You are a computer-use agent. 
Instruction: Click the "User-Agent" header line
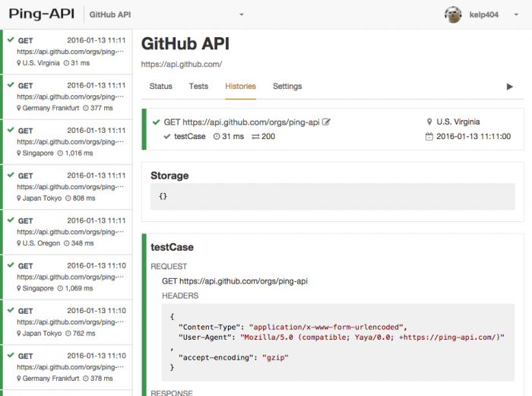(x=341, y=337)
